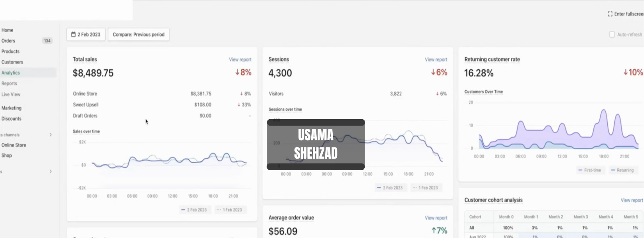This screenshot has height=238, width=644.
Task: Open View report for Total sales
Action: (240, 59)
